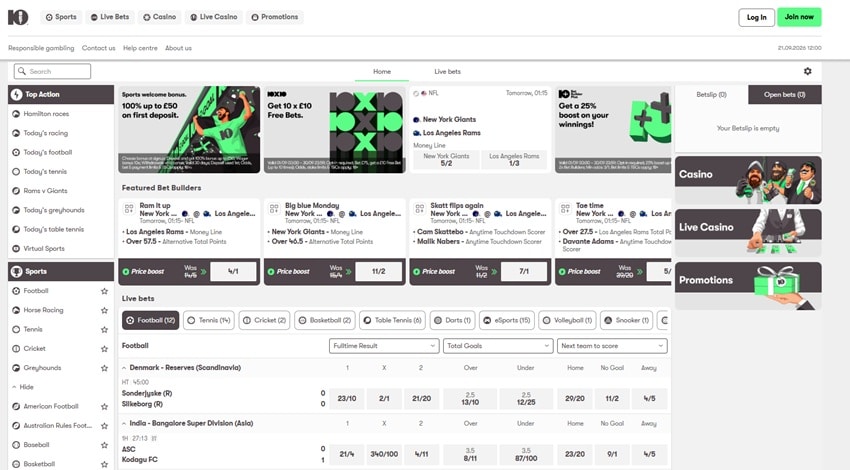This screenshot has height=470, width=850.
Task: Click Horse Racing icon in Sports list
Action: pos(16,310)
